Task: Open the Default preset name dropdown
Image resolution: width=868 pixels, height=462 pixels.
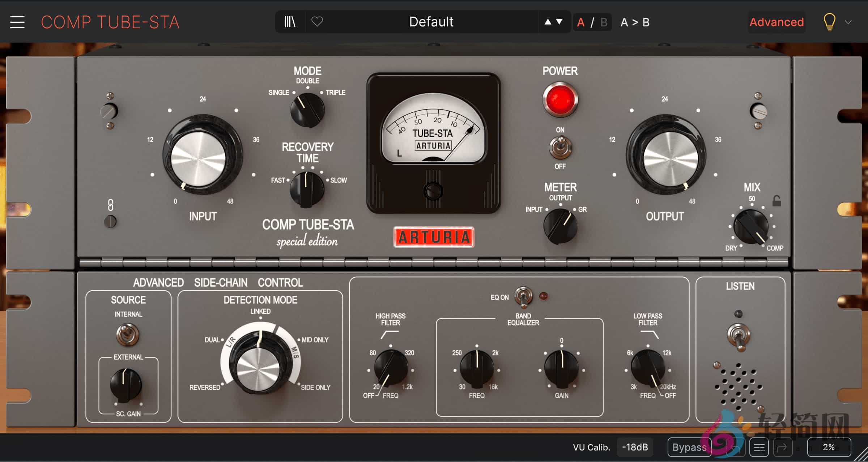Action: tap(431, 22)
